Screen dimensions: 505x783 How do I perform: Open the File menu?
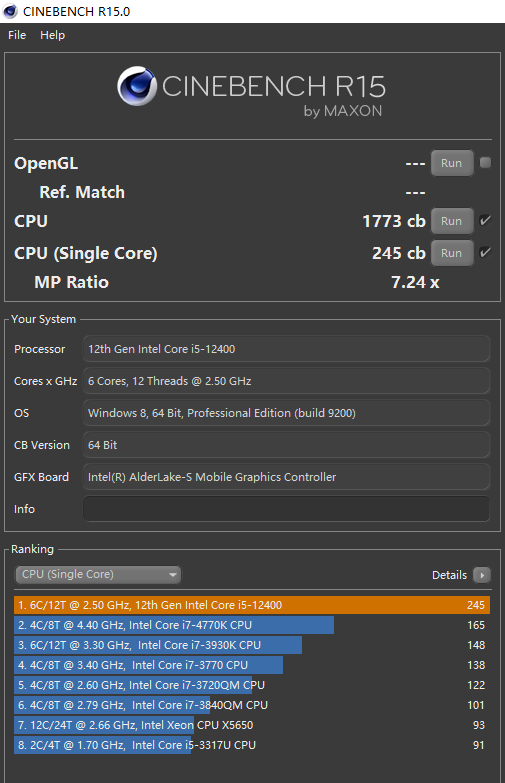pos(17,35)
